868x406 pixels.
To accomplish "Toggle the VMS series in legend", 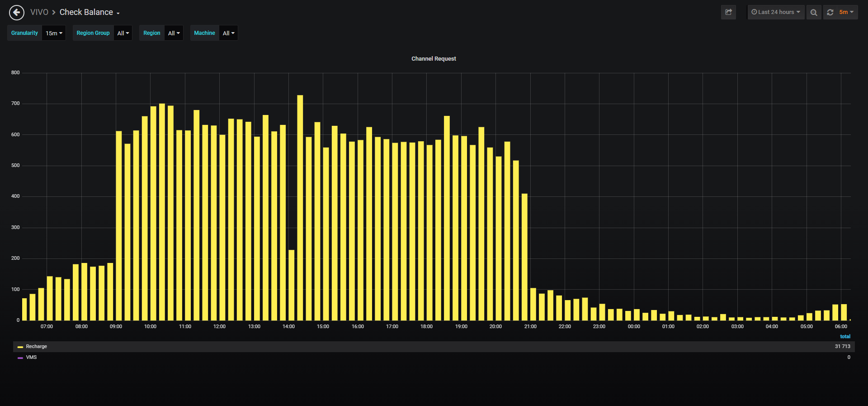I will 31,358.
